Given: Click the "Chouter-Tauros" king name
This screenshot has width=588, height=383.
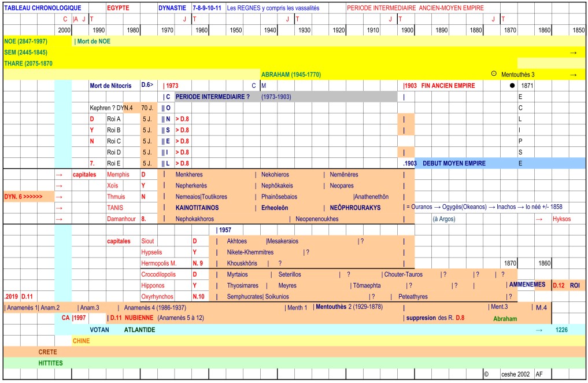Looking at the screenshot, I should [404, 275].
